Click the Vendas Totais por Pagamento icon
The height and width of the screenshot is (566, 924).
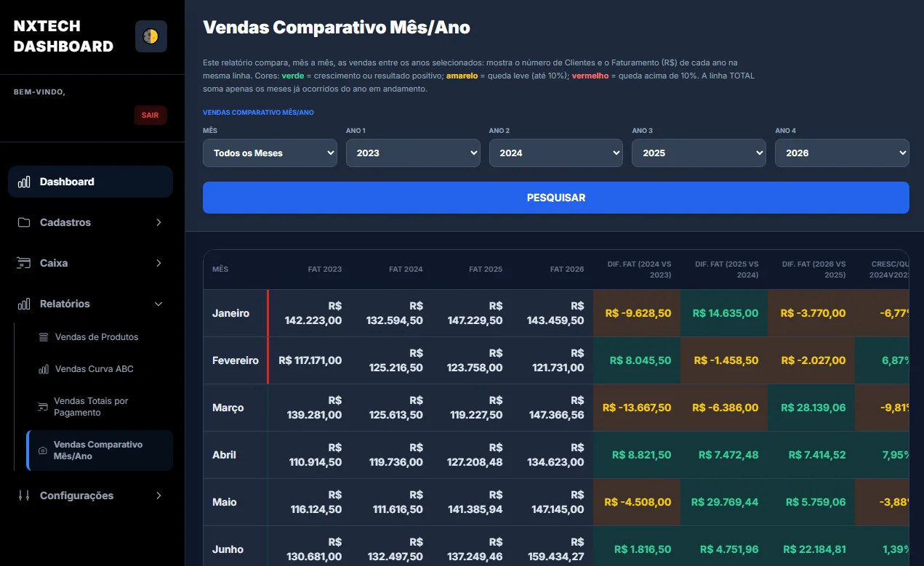tap(43, 407)
